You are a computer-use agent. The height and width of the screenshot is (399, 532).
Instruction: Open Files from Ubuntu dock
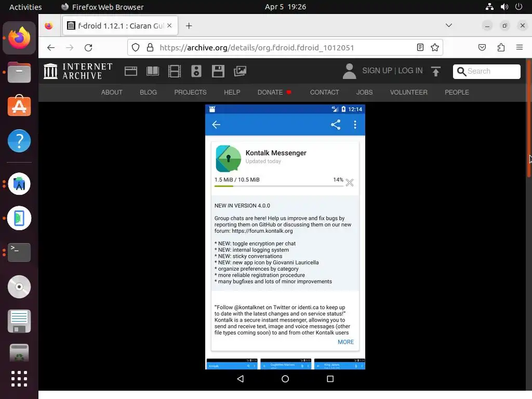pyautogui.click(x=19, y=72)
